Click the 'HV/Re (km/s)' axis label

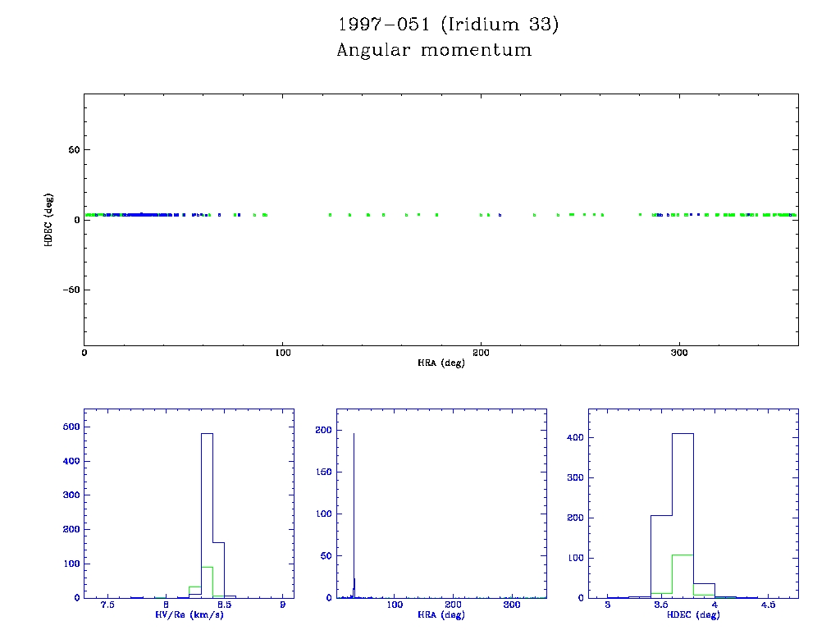189,615
